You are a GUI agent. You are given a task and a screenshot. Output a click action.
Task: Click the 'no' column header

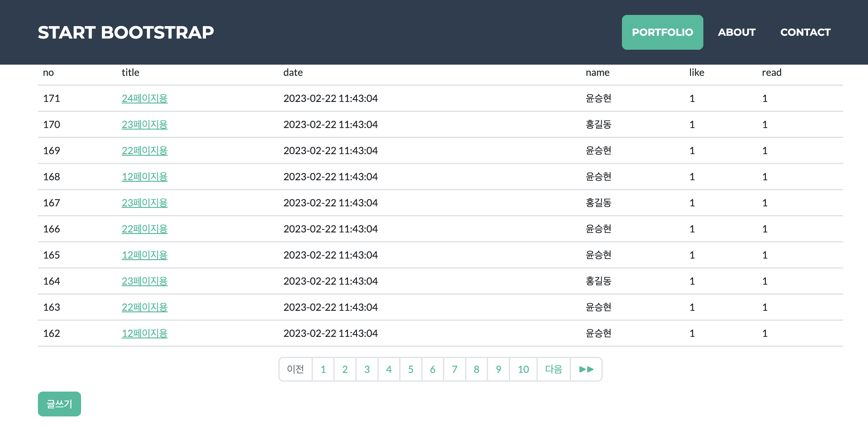point(48,72)
